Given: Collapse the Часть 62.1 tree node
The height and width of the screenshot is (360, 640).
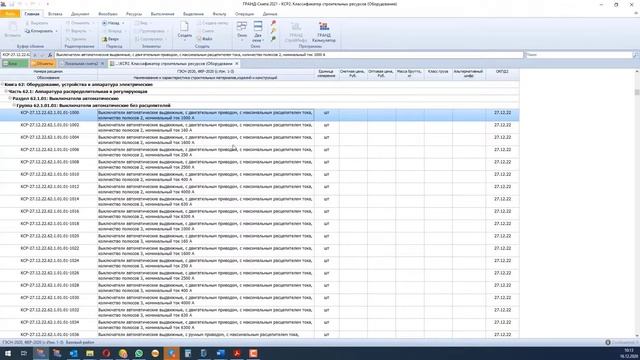Looking at the screenshot, I should [x=6, y=91].
